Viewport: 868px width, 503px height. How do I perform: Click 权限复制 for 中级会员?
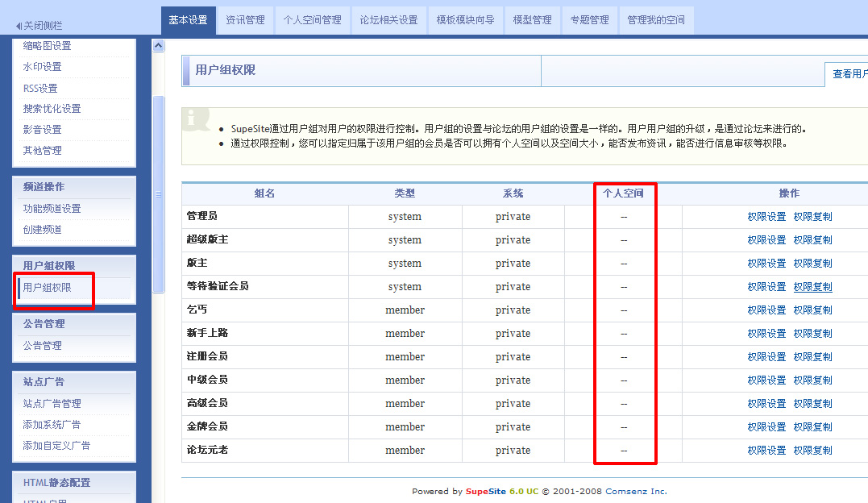coord(812,380)
